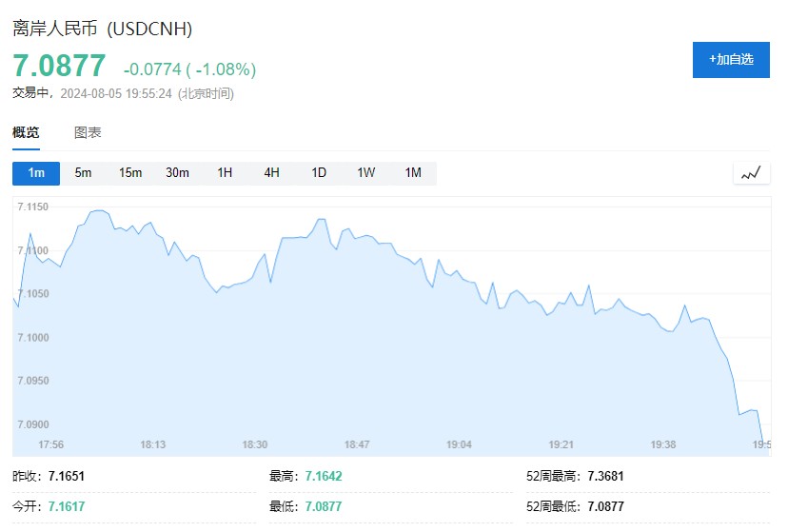The image size is (788, 532).
Task: Select the 1W weekly interval
Action: [366, 173]
